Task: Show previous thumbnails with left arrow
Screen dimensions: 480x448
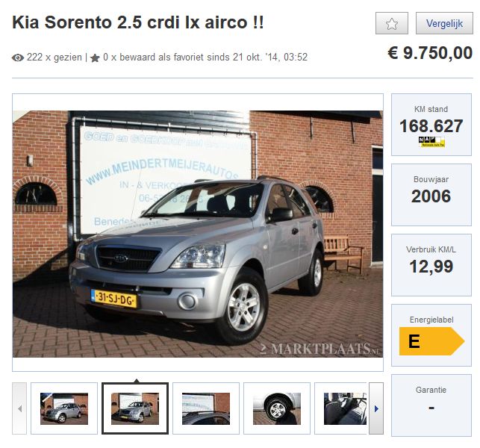Action: point(19,408)
